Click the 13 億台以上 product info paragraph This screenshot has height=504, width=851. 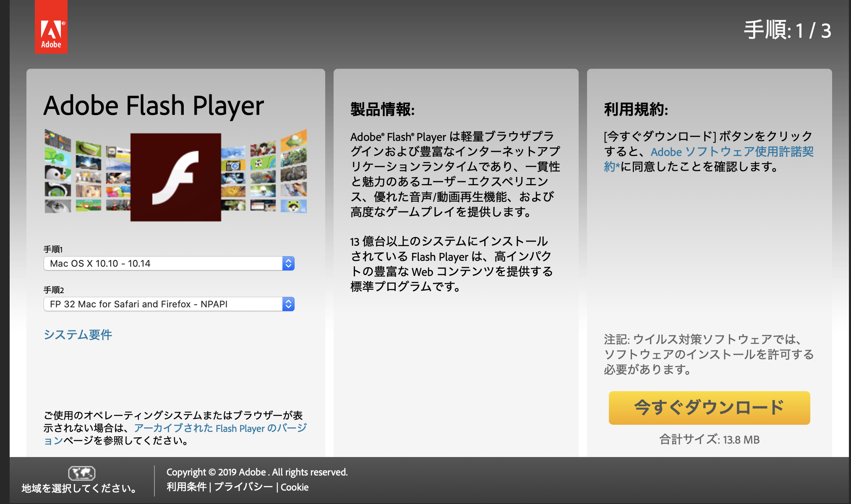[451, 264]
